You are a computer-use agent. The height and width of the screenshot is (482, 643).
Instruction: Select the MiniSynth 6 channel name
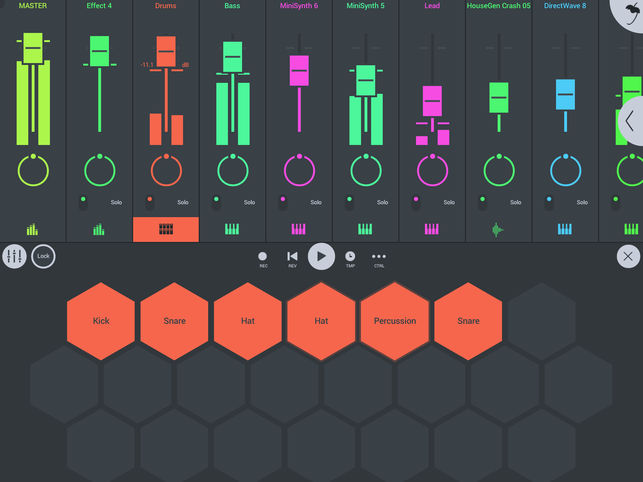pyautogui.click(x=299, y=6)
